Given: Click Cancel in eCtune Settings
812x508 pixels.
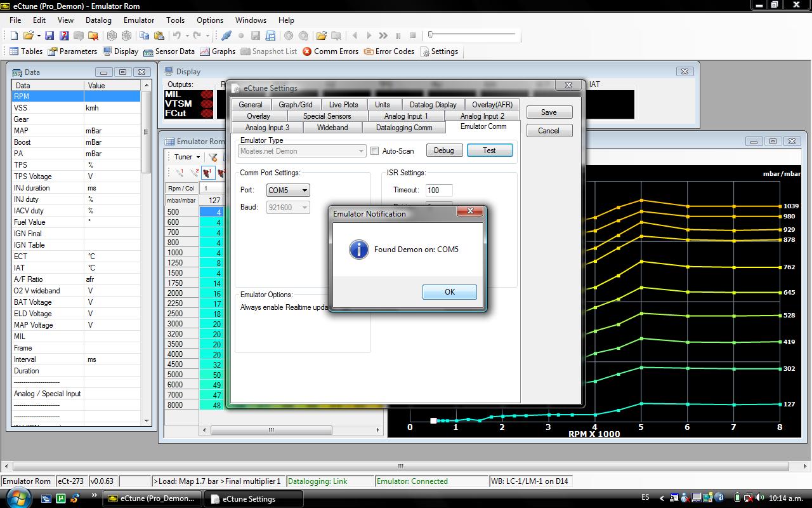Looking at the screenshot, I should click(549, 131).
